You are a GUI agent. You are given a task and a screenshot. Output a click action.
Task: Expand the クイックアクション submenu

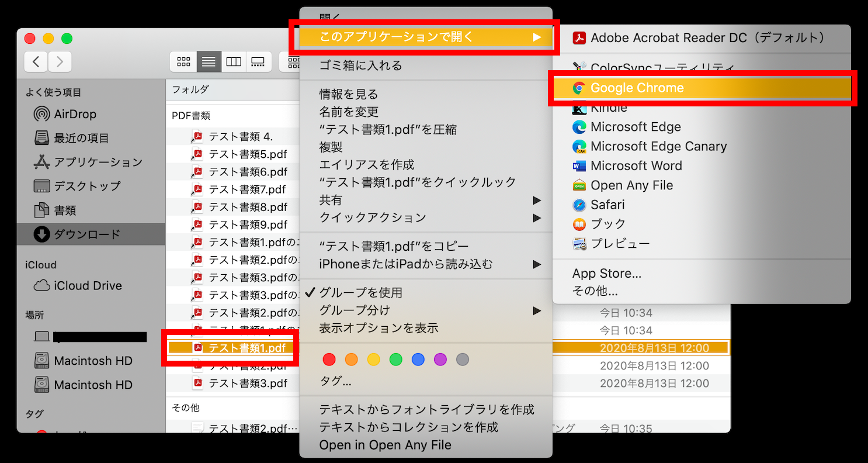(426, 217)
